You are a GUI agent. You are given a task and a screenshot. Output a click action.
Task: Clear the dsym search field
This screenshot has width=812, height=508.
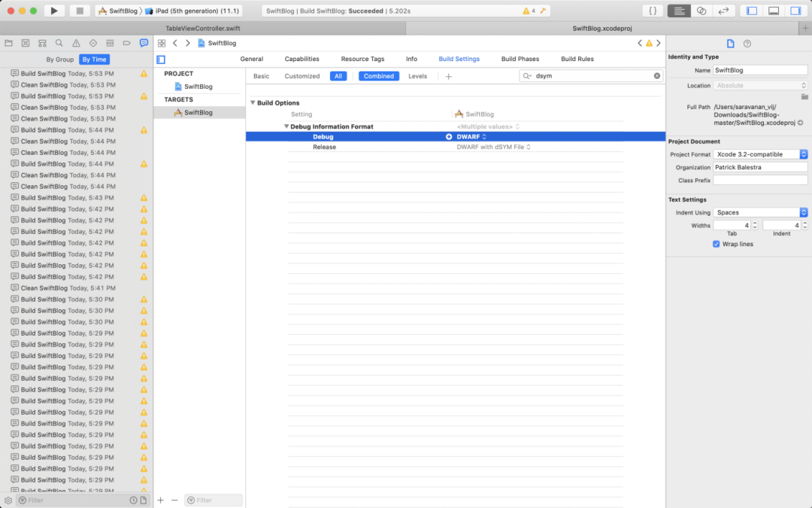(x=656, y=76)
